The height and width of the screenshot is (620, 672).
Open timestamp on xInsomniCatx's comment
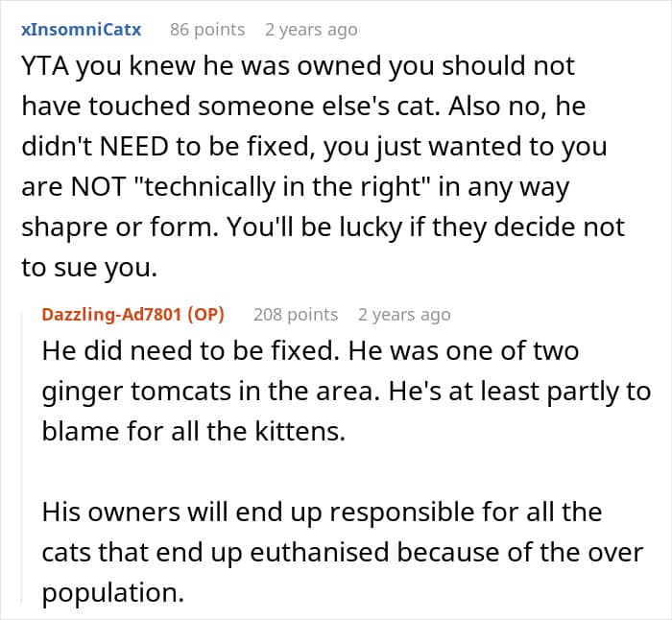coord(311,29)
